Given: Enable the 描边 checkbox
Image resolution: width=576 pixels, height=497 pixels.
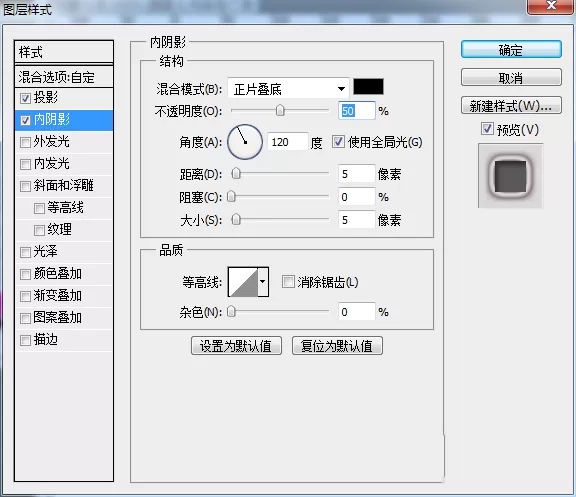Looking at the screenshot, I should click(25, 341).
